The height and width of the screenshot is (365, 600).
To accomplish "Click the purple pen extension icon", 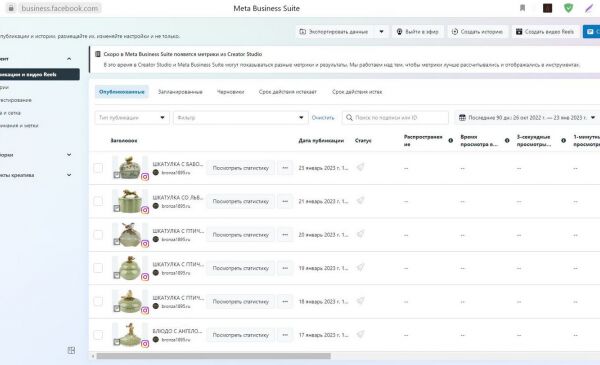I will click(x=589, y=8).
